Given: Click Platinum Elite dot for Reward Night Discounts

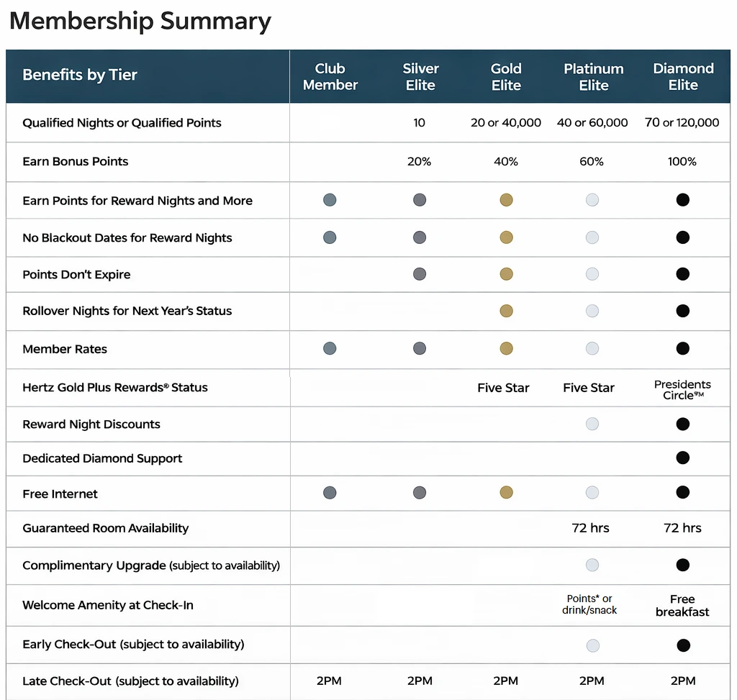Looking at the screenshot, I should click(592, 424).
